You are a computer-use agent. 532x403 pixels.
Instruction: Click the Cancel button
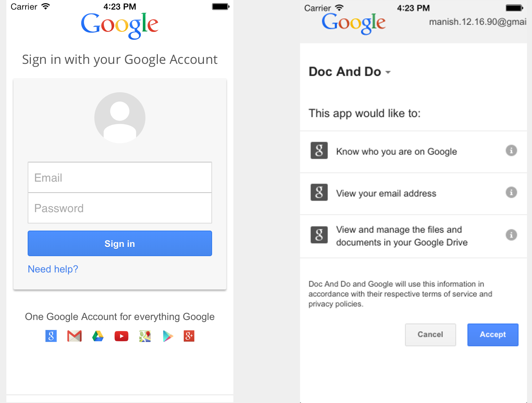click(431, 335)
